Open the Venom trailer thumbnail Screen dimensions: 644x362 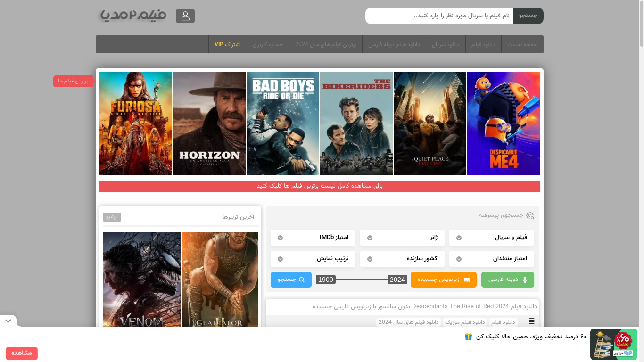pos(142,280)
